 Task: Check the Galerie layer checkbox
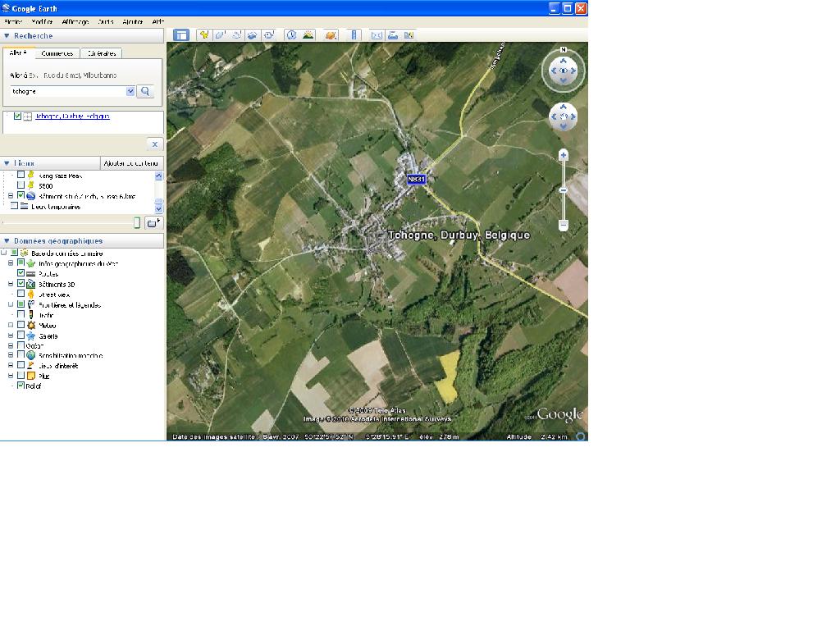coord(21,335)
